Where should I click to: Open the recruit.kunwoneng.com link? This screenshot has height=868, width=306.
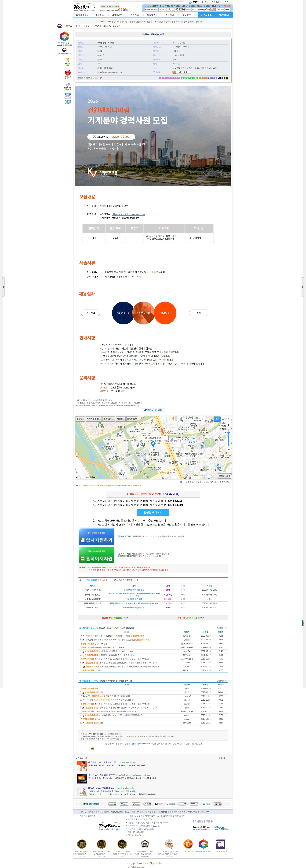point(129,214)
